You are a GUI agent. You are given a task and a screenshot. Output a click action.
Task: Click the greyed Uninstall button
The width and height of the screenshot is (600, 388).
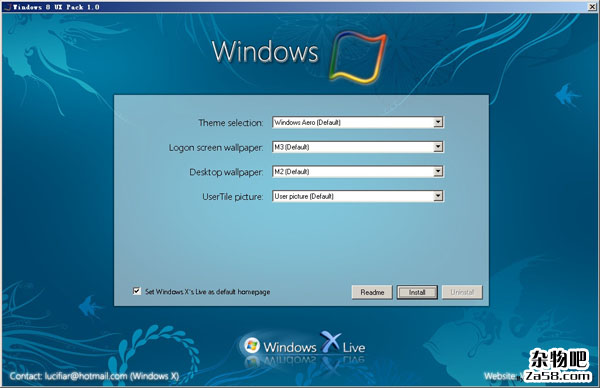point(462,292)
